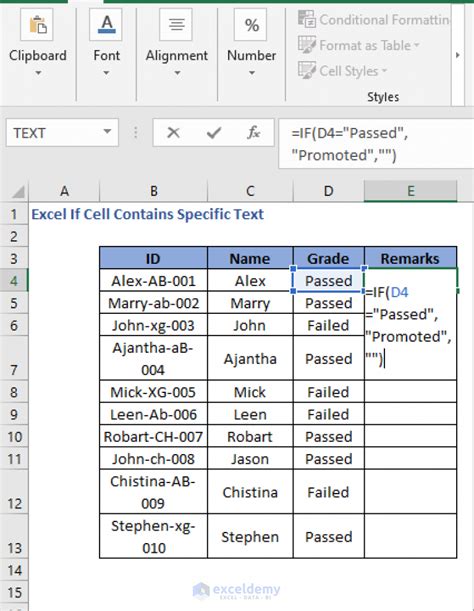474x611 pixels.
Task: Open the Format as Table dropdown
Action: (417, 45)
